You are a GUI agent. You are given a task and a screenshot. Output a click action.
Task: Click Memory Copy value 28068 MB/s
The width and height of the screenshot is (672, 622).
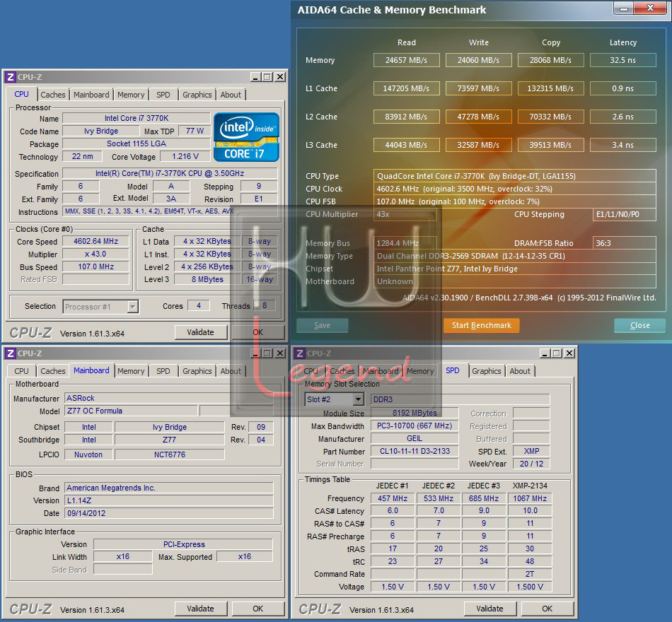point(551,60)
